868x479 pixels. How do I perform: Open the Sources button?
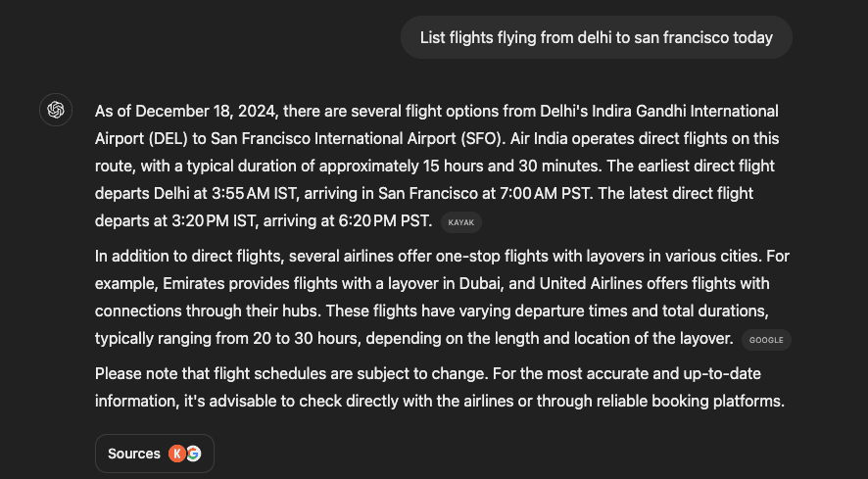[x=155, y=454]
